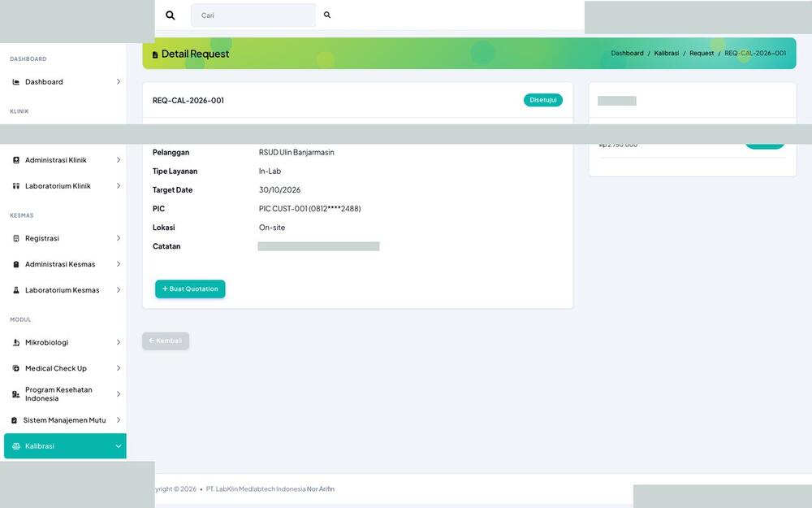Click the Sistem Manajemen Mutu icon

pyautogui.click(x=14, y=420)
